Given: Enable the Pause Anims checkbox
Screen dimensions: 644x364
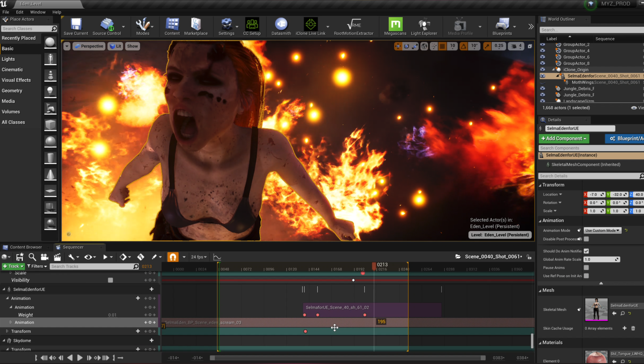Looking at the screenshot, I should point(586,268).
